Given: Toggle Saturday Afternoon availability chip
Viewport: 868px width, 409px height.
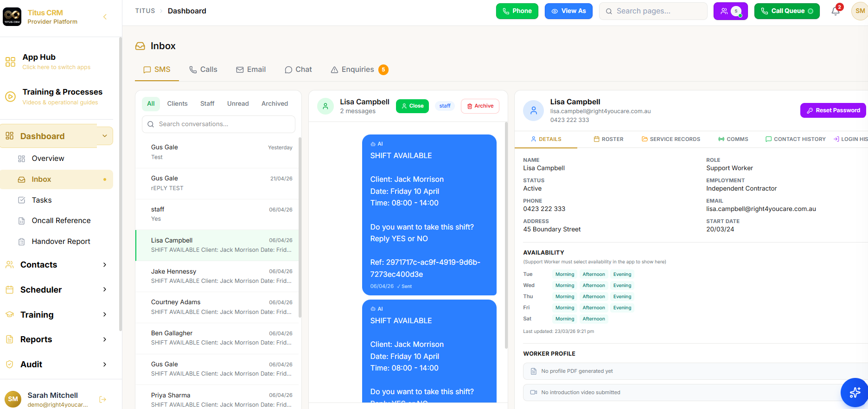Looking at the screenshot, I should (594, 319).
